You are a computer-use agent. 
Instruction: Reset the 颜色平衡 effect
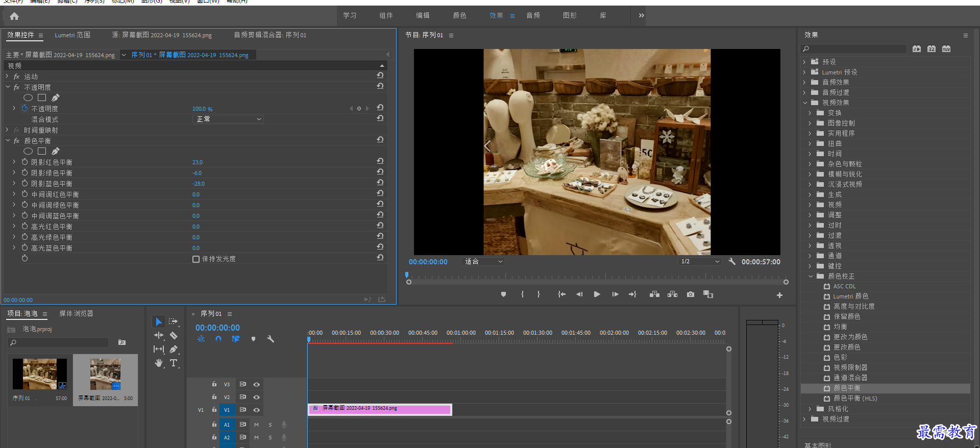[x=380, y=139]
